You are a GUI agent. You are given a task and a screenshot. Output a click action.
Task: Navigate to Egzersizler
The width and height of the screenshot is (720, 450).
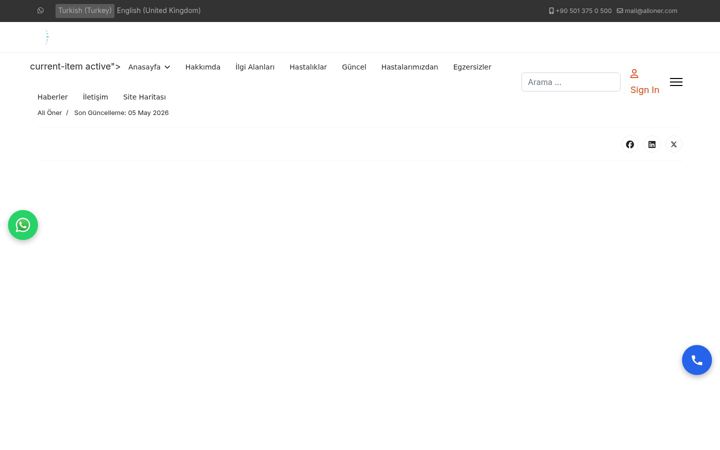[x=472, y=67]
